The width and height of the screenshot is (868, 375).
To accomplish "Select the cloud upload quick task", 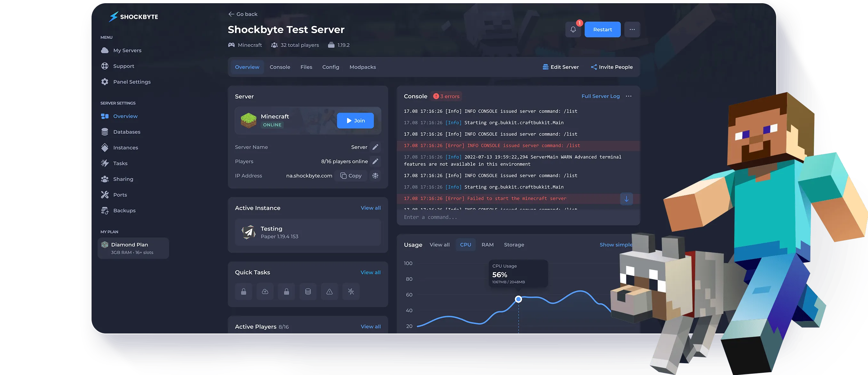I will point(265,292).
